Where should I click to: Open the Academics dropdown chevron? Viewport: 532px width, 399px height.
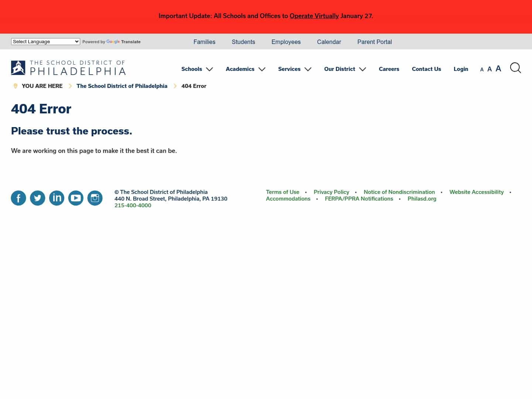262,69
